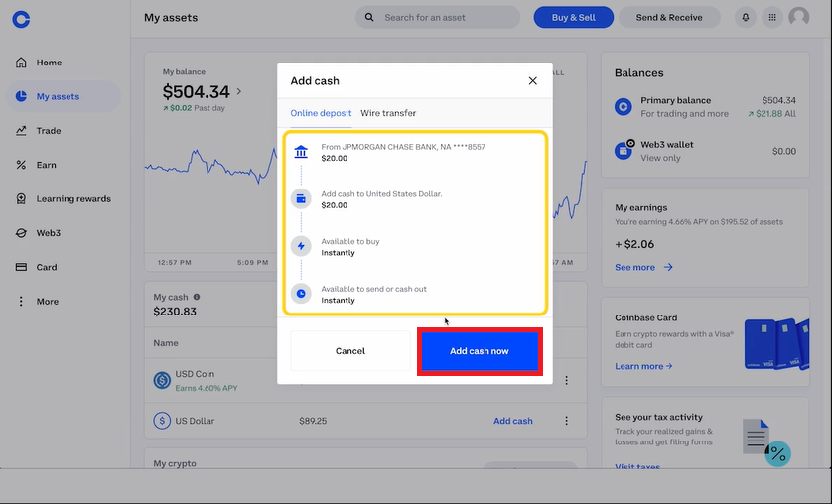The height and width of the screenshot is (504, 832).
Task: Click the Primary balance icon
Action: coord(624,107)
